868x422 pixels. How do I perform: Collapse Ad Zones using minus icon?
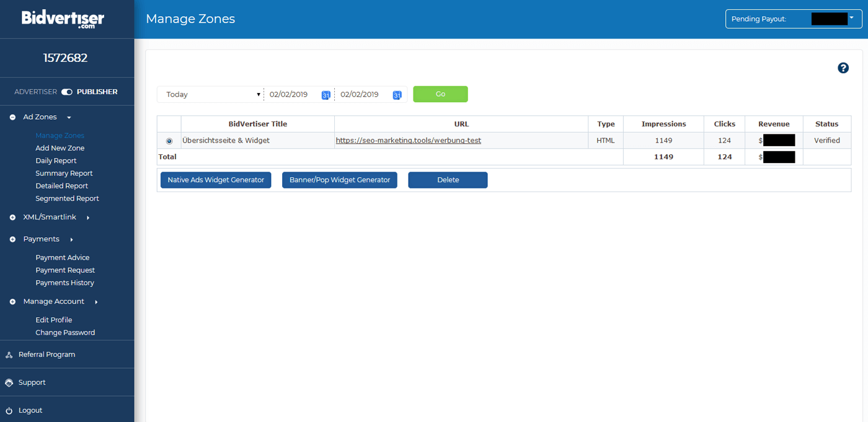tap(12, 117)
